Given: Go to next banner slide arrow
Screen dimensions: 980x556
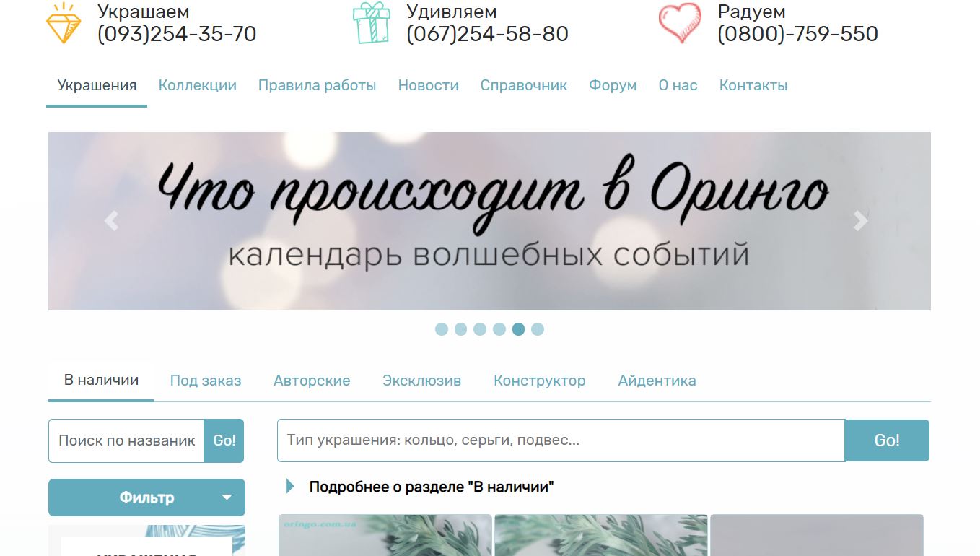Looking at the screenshot, I should click(x=860, y=221).
